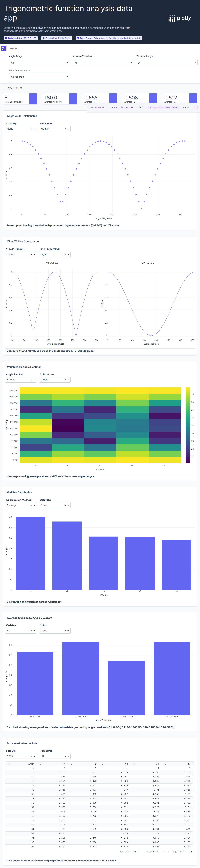Image resolution: width=200 pixels, height=868 pixels.
Task: Open the Data Completeness dropdown
Action: tap(40, 77)
